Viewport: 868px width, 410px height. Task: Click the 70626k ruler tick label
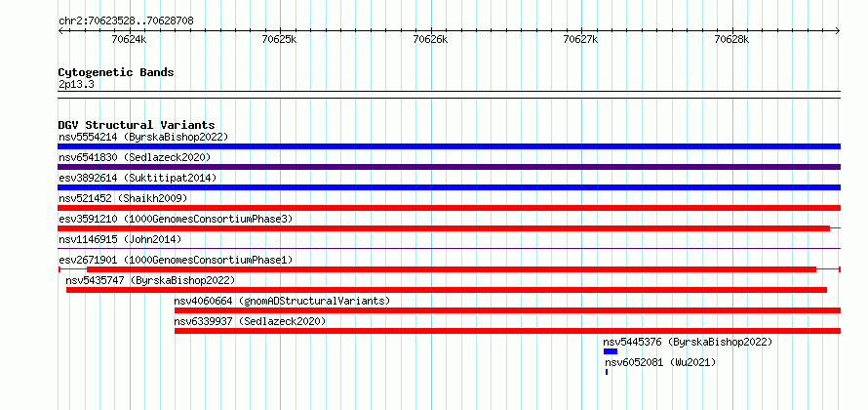[430, 39]
